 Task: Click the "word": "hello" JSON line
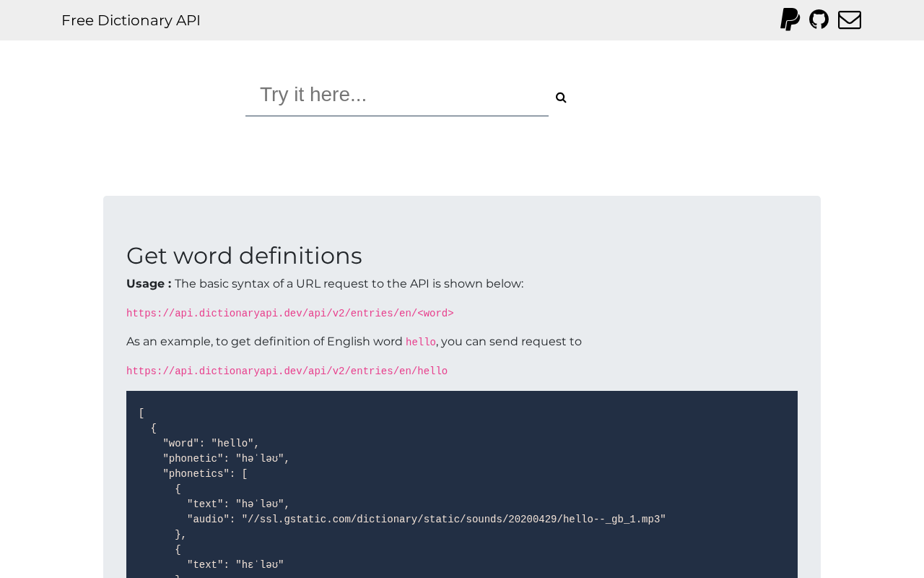pyautogui.click(x=211, y=444)
